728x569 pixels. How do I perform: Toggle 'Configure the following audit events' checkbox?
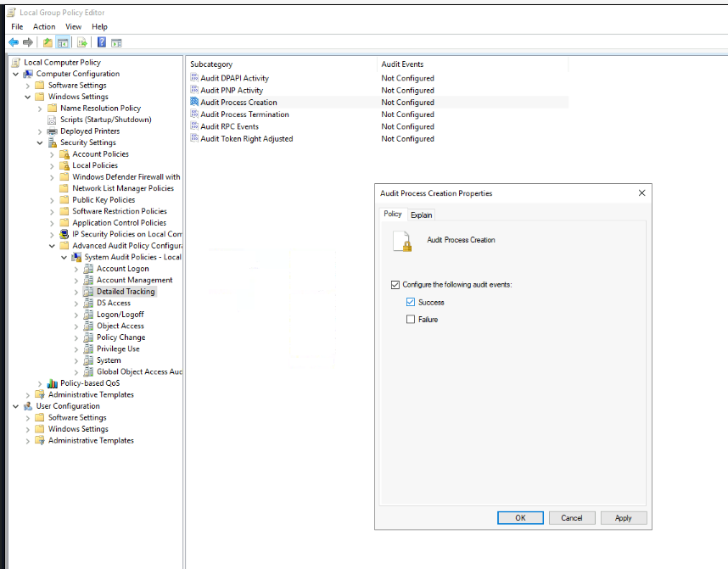click(x=395, y=285)
